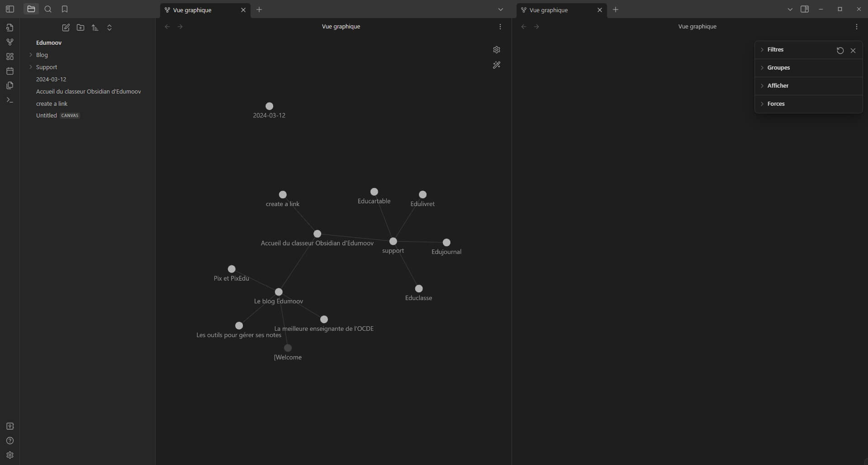Open graph settings gear in left pane
Viewport: 868px width, 465px height.
point(497,50)
